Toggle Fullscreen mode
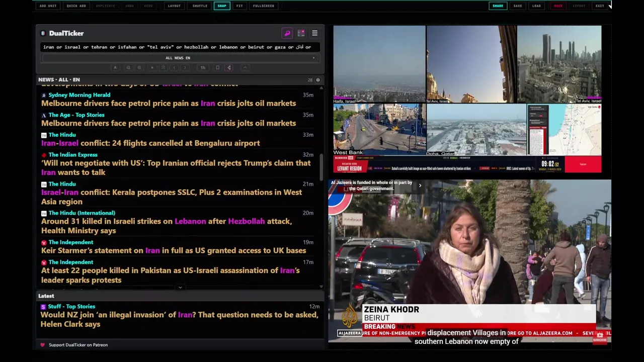This screenshot has height=362, width=644. pyautogui.click(x=264, y=6)
